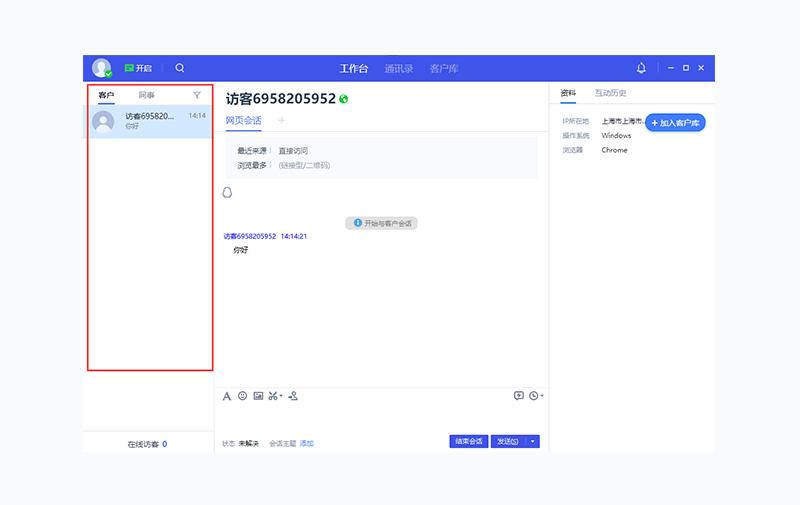This screenshot has height=505, width=800.
Task: Click in the message input area
Action: [381, 418]
